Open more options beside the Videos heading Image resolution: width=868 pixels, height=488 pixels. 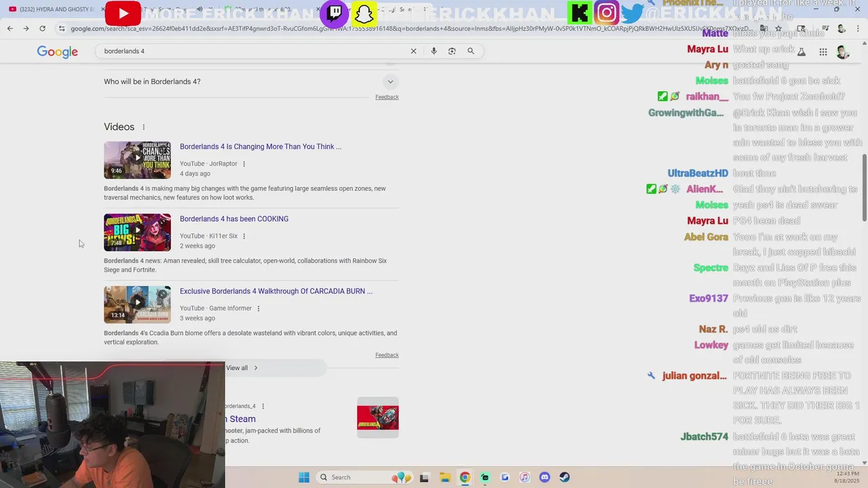tap(144, 127)
